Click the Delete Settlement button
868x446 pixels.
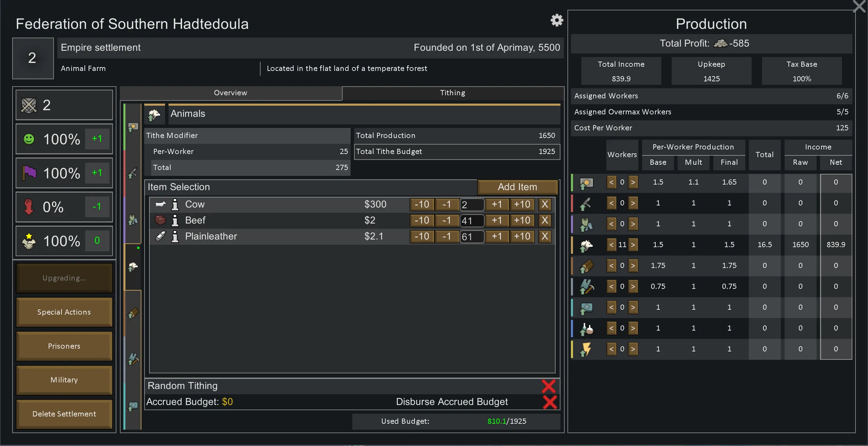point(64,414)
